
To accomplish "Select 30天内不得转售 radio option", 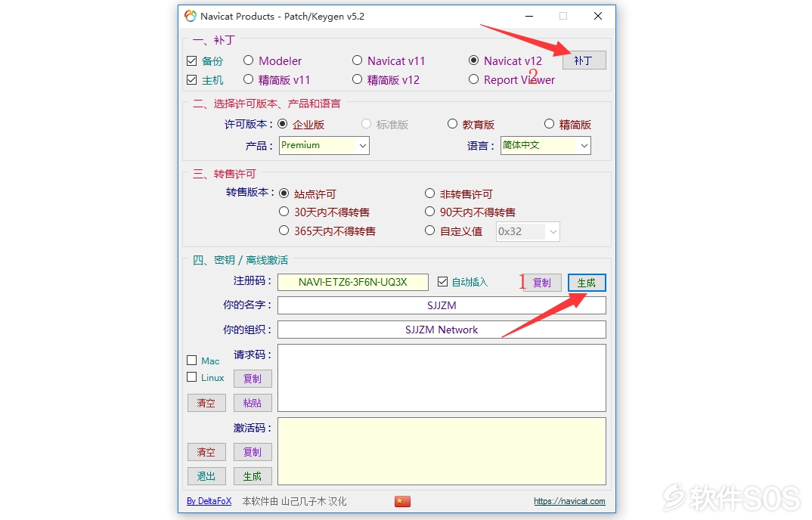I will (284, 212).
